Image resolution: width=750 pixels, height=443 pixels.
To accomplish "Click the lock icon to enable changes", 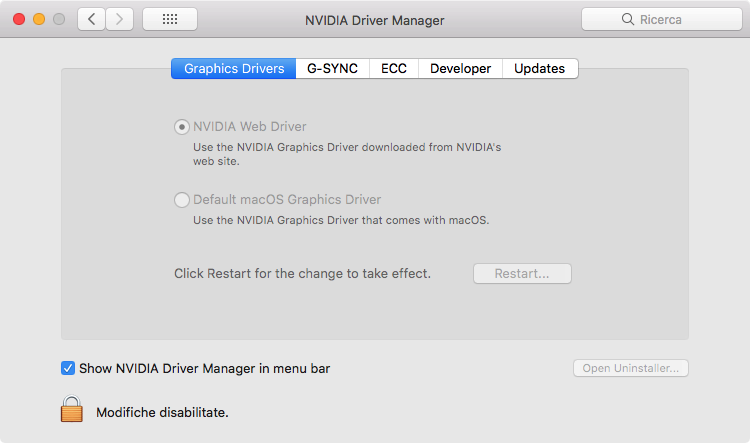I will pos(72,409).
